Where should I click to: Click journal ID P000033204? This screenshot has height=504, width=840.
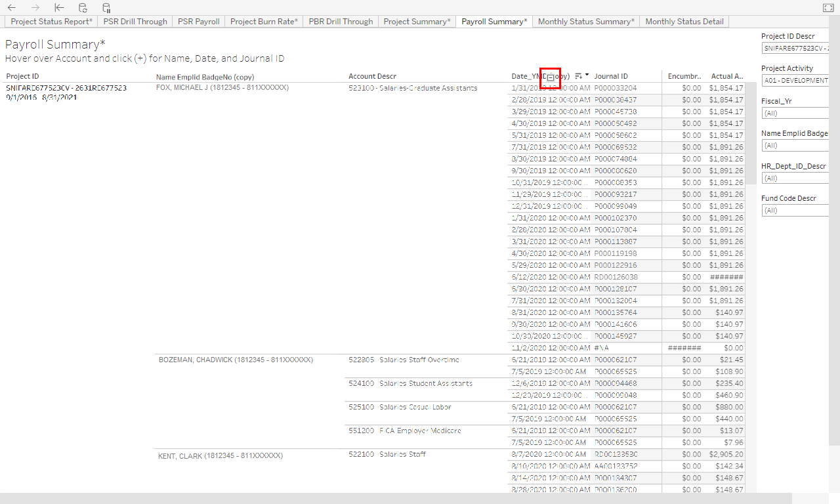(x=616, y=88)
